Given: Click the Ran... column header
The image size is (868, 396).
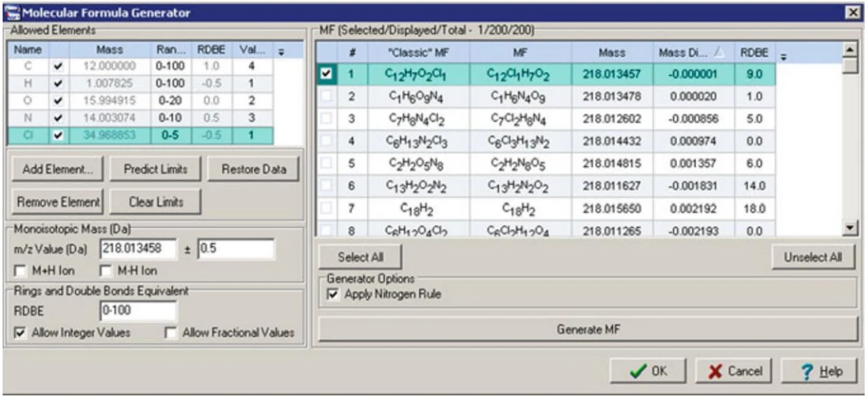Looking at the screenshot, I should [x=170, y=50].
